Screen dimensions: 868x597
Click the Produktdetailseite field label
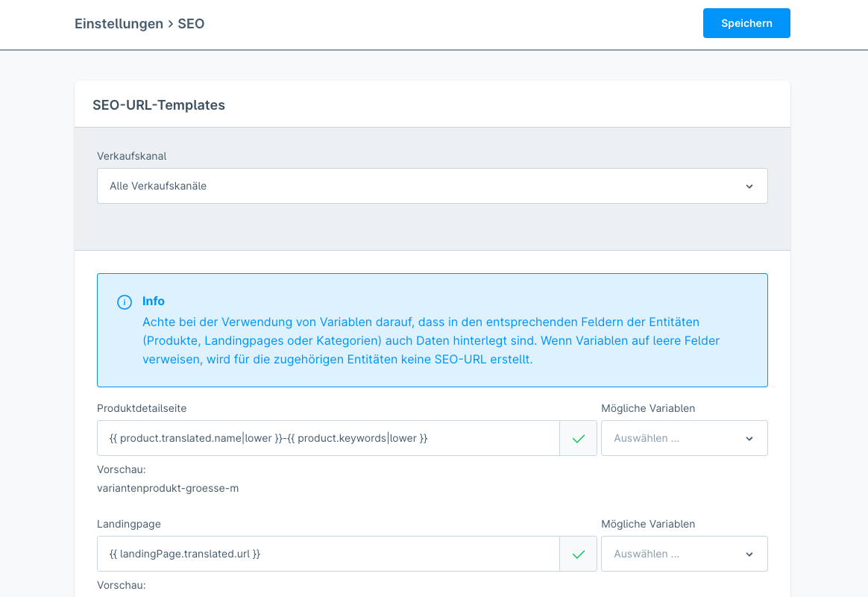coord(142,408)
